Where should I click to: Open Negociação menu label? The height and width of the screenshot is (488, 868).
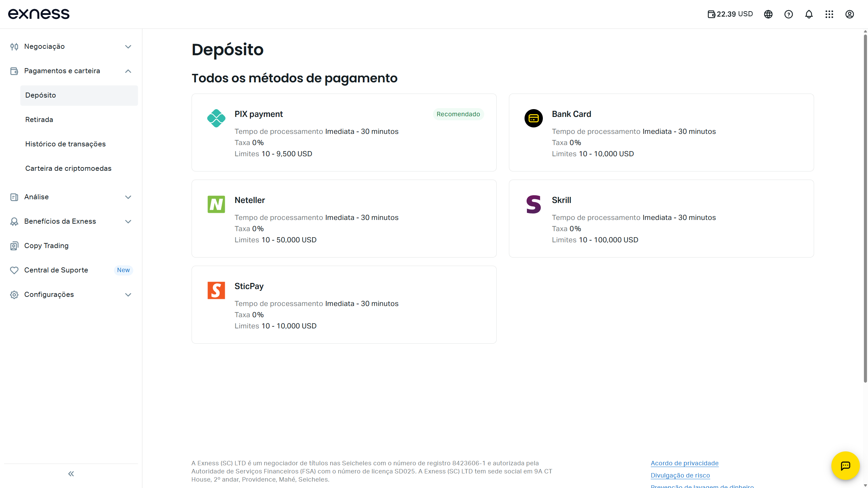[x=44, y=46]
